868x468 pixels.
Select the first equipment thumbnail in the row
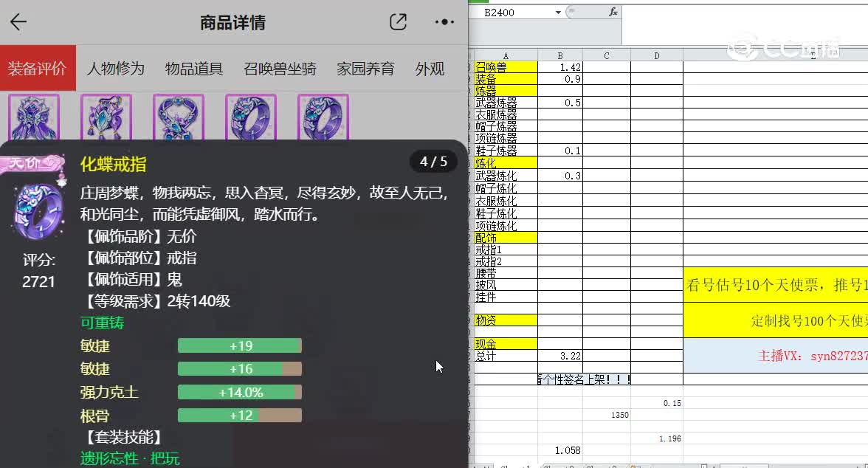pos(32,117)
